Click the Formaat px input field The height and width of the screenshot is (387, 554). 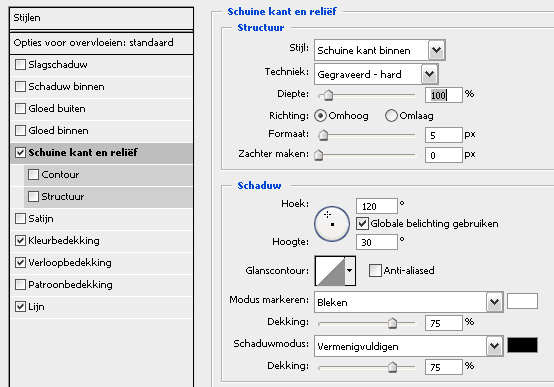[444, 135]
